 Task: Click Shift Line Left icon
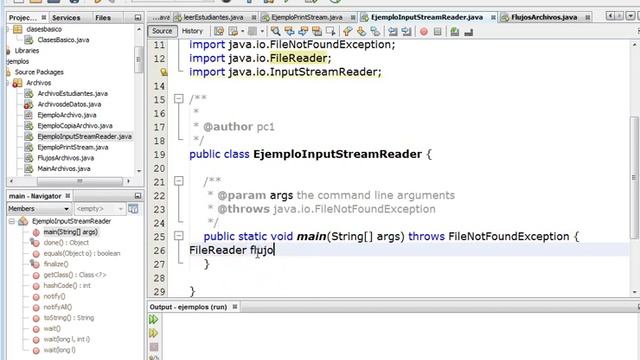[393, 31]
